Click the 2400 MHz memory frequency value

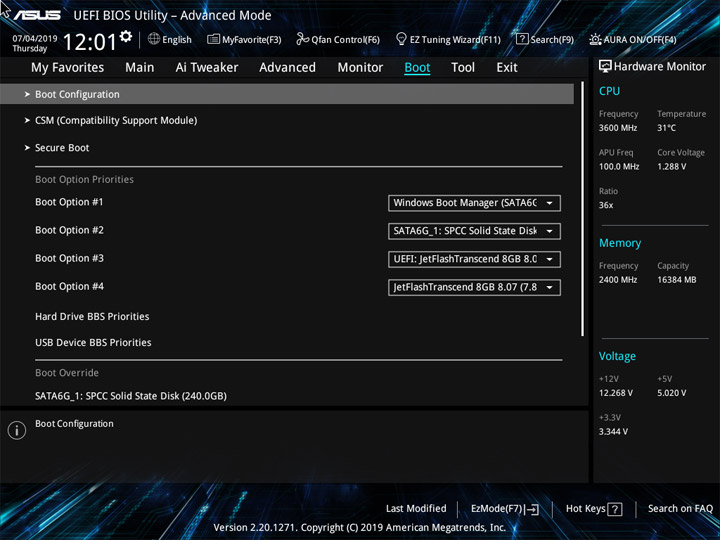click(618, 280)
